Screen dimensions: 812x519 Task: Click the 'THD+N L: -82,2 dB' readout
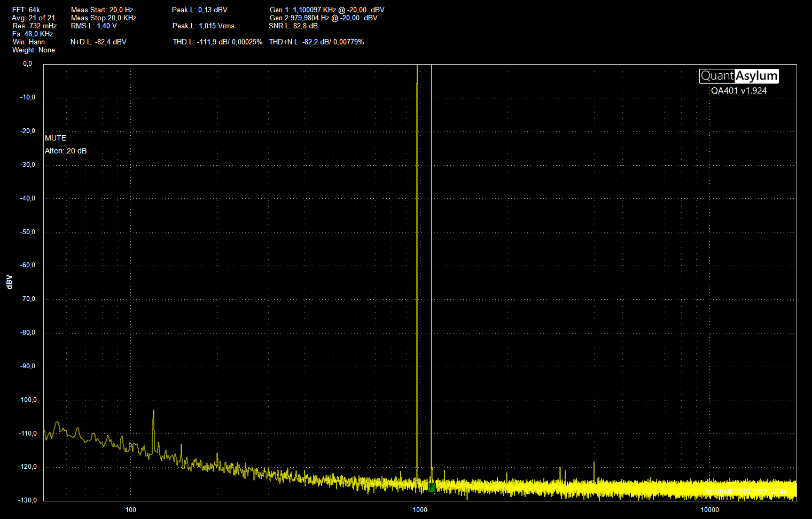pos(316,42)
